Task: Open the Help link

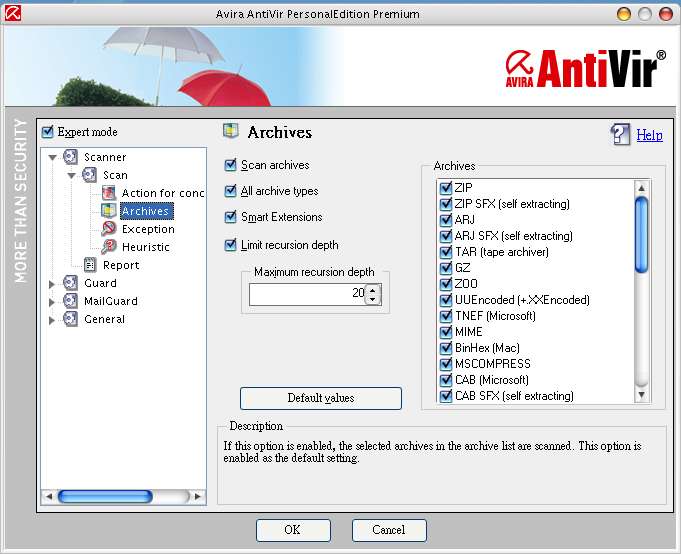Action: pos(649,135)
